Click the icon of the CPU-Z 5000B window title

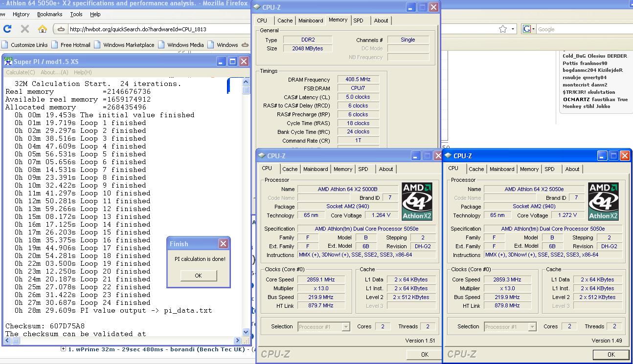262,156
